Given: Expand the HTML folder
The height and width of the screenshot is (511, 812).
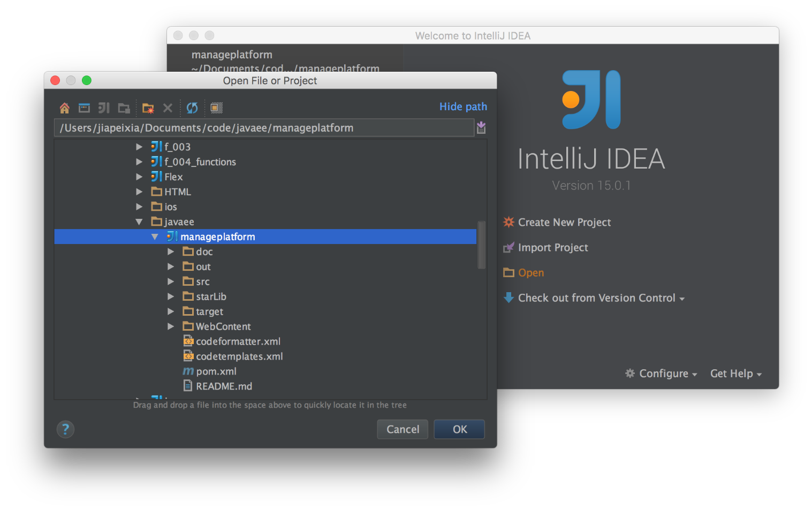Looking at the screenshot, I should point(139,192).
